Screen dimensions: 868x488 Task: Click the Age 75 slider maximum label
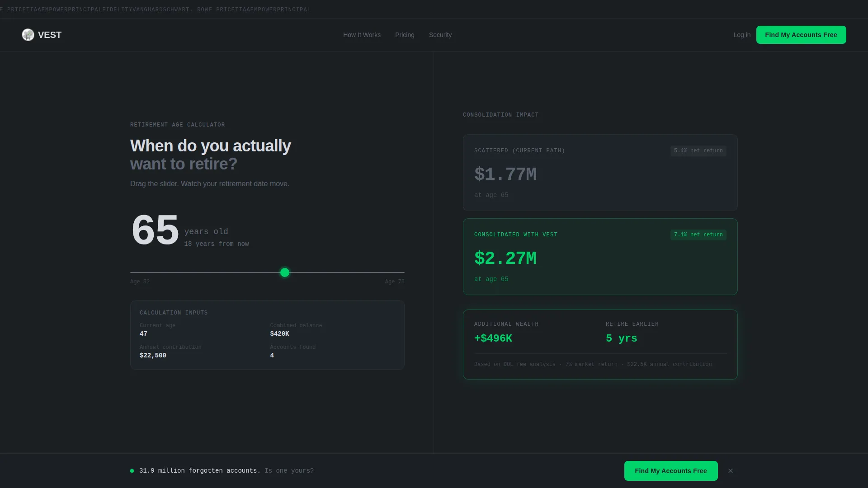click(395, 282)
